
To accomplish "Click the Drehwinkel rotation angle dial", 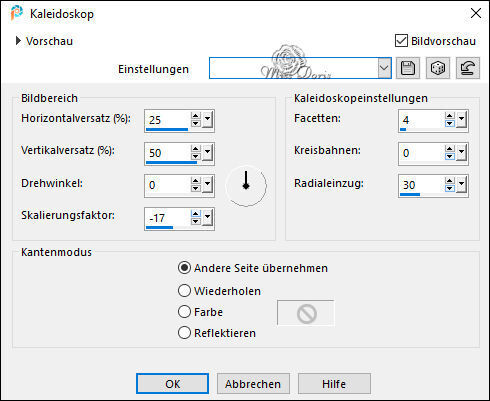I will 246,186.
